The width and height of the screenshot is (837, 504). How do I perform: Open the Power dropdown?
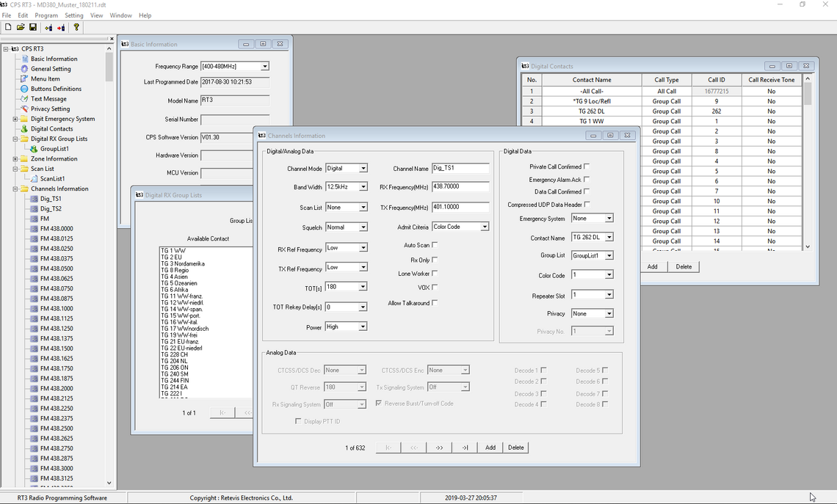coord(363,326)
